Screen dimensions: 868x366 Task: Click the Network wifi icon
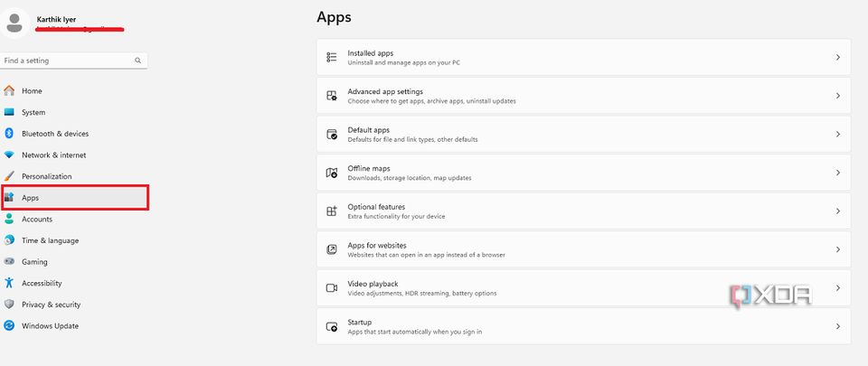[9, 155]
